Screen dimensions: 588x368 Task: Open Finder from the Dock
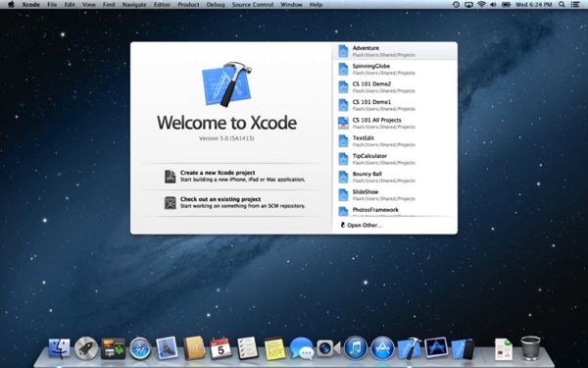[59, 348]
